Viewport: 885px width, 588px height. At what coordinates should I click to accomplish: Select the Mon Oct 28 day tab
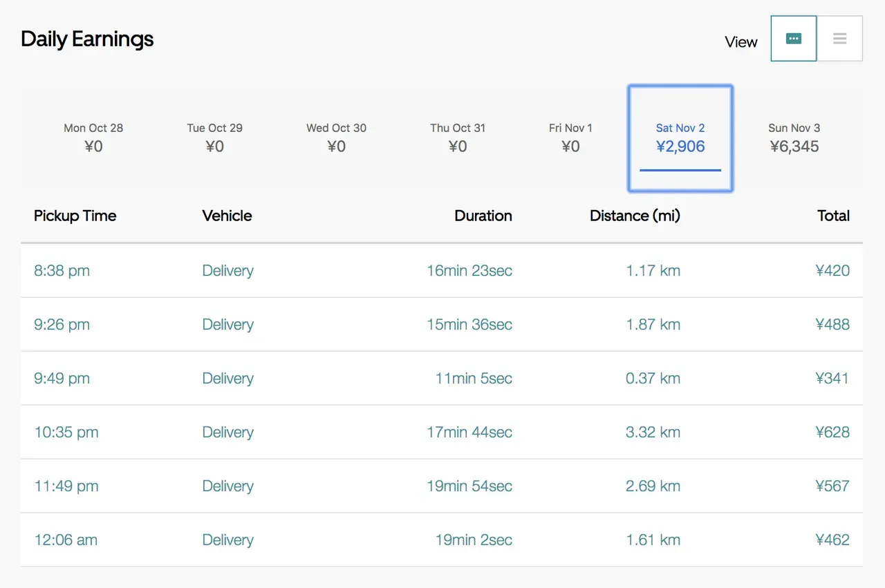93,137
